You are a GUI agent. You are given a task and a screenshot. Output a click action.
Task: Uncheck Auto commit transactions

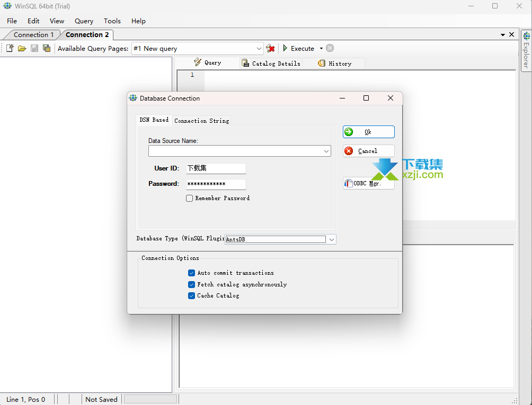pos(191,273)
